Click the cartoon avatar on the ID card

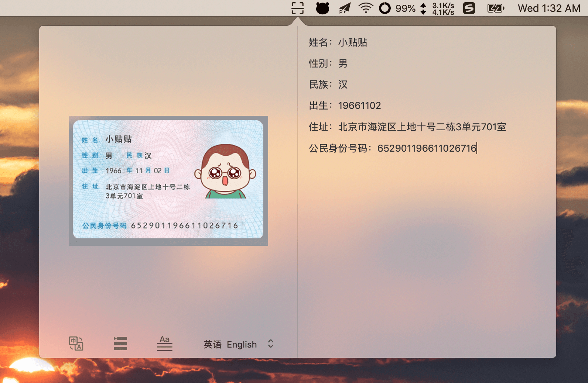click(225, 171)
